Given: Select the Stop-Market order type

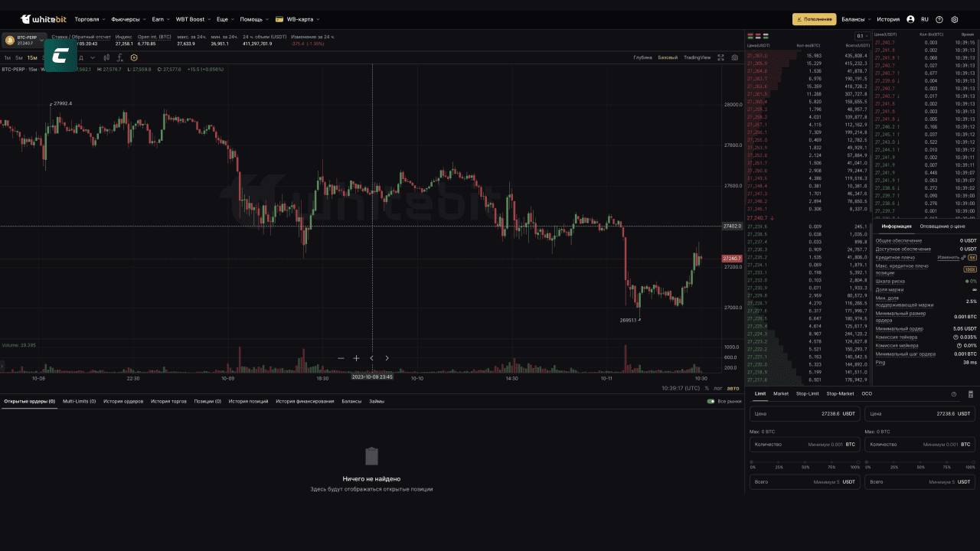Looking at the screenshot, I should (x=840, y=393).
